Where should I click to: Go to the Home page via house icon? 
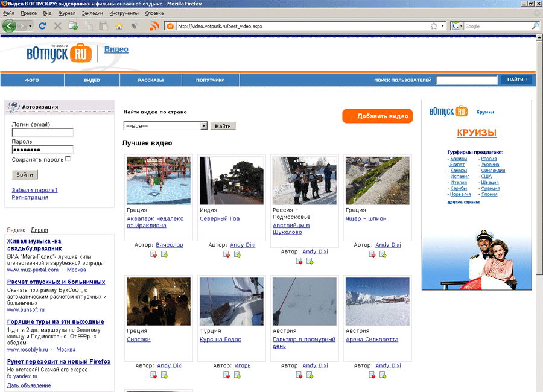[x=119, y=26]
